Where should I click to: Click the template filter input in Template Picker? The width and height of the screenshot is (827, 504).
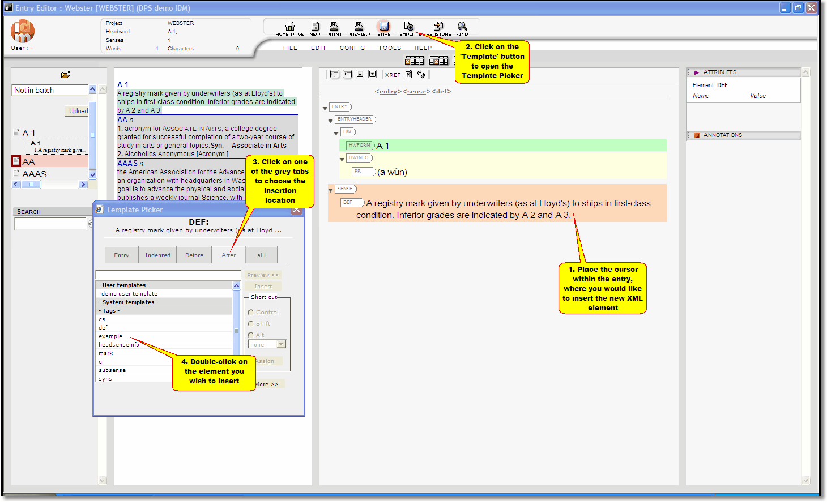click(168, 275)
